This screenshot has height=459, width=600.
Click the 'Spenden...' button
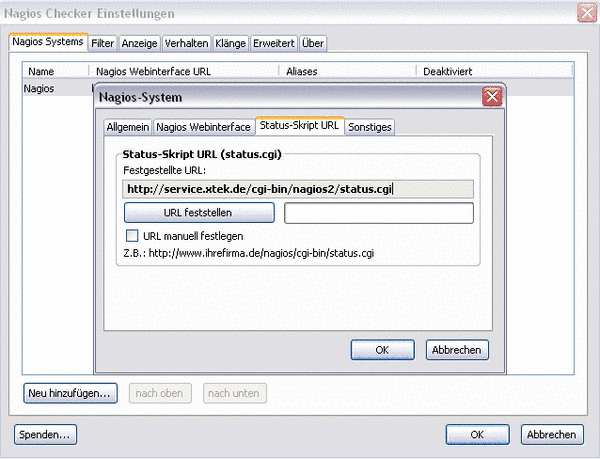tap(46, 434)
